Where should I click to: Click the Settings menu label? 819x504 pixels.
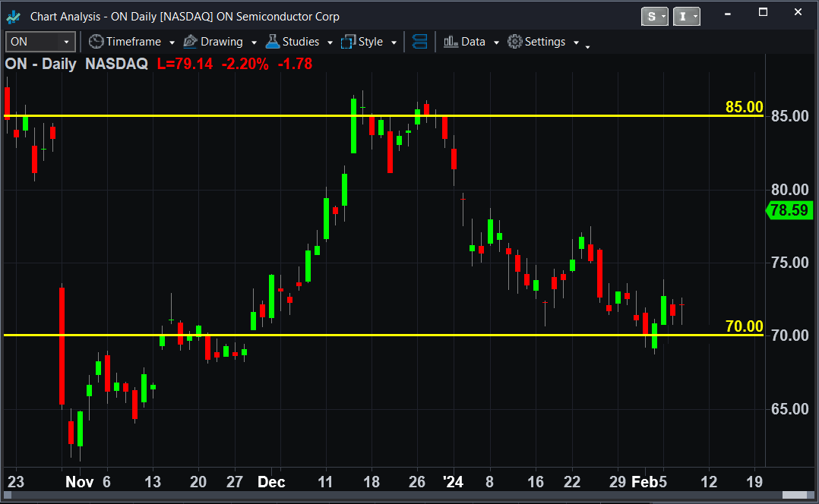[545, 42]
